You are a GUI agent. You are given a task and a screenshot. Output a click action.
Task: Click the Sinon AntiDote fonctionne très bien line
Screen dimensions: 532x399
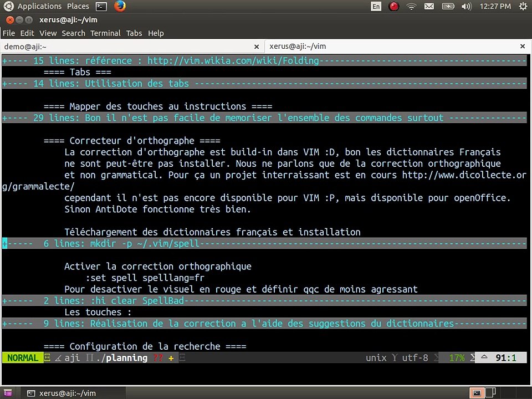click(x=158, y=209)
